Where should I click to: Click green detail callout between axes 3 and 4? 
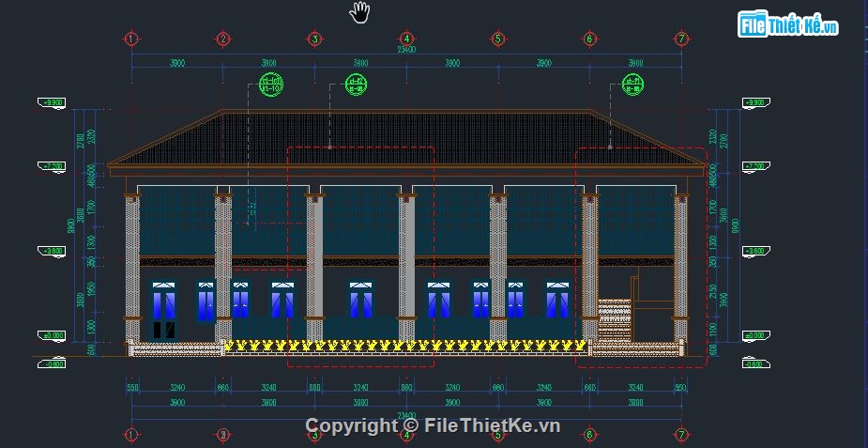click(356, 85)
